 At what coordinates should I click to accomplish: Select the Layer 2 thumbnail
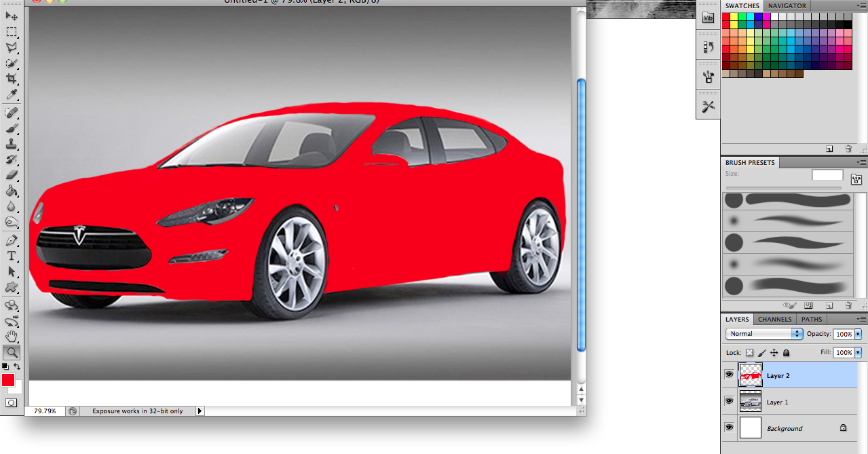coord(750,375)
